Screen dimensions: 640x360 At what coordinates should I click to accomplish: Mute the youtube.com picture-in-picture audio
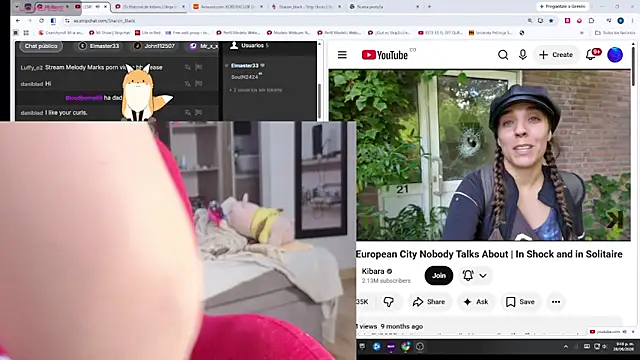625,332
